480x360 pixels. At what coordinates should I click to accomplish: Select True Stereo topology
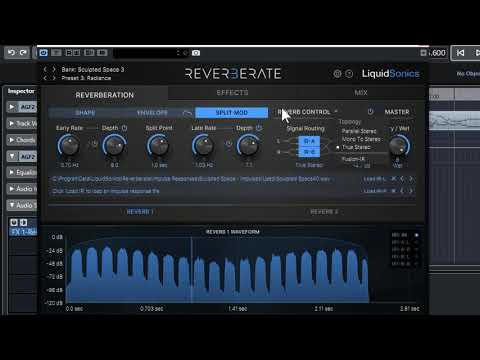[356, 147]
